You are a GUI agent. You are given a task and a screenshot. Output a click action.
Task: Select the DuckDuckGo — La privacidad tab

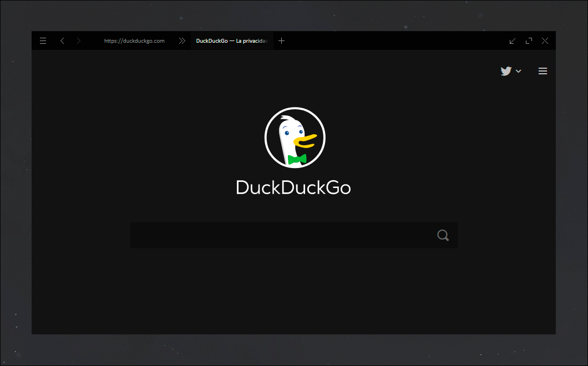pos(232,41)
